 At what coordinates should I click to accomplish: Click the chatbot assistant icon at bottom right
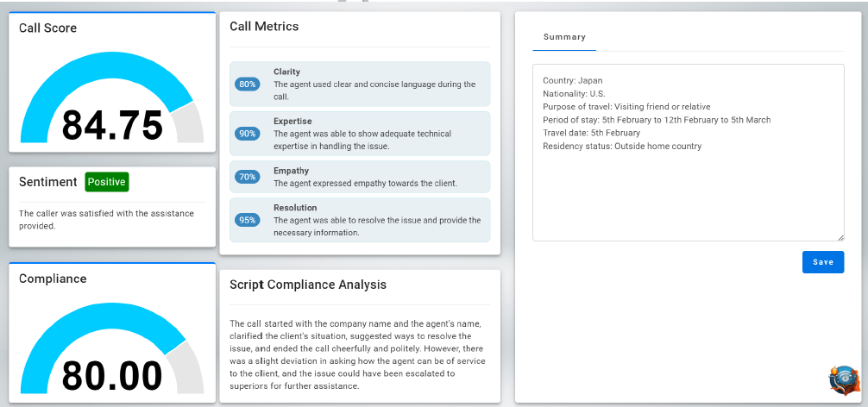844,380
